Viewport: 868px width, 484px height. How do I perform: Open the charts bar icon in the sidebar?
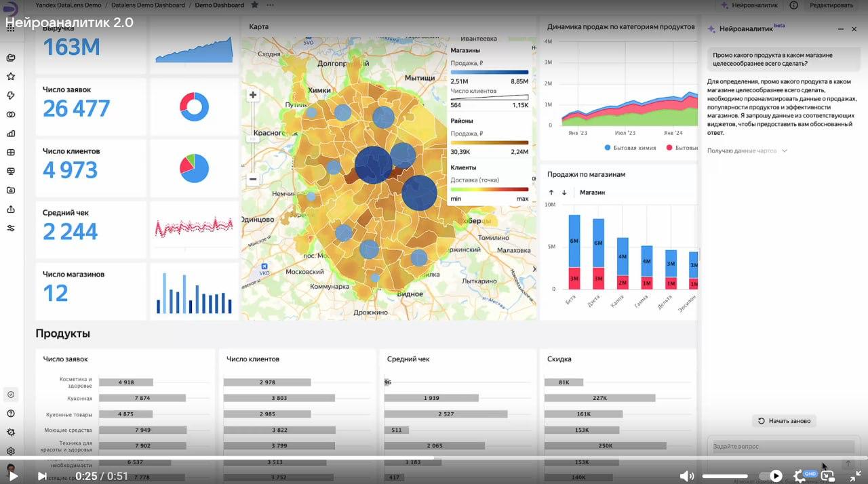coord(11,134)
